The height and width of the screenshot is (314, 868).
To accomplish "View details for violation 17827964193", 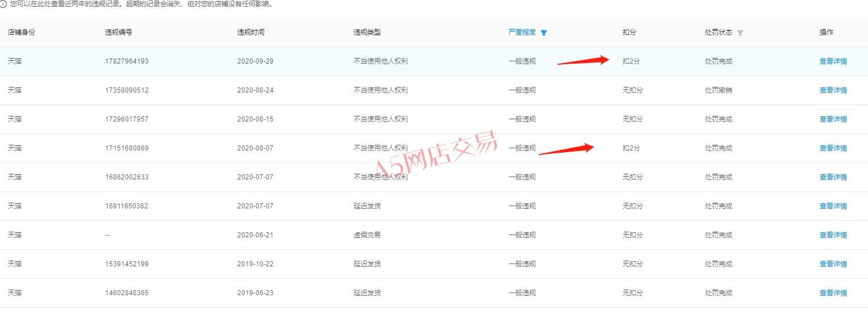I will pyautogui.click(x=833, y=61).
